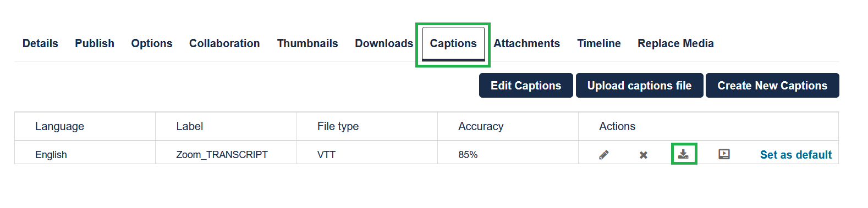Click the Accuracy column header
The height and width of the screenshot is (208, 868).
tap(481, 126)
